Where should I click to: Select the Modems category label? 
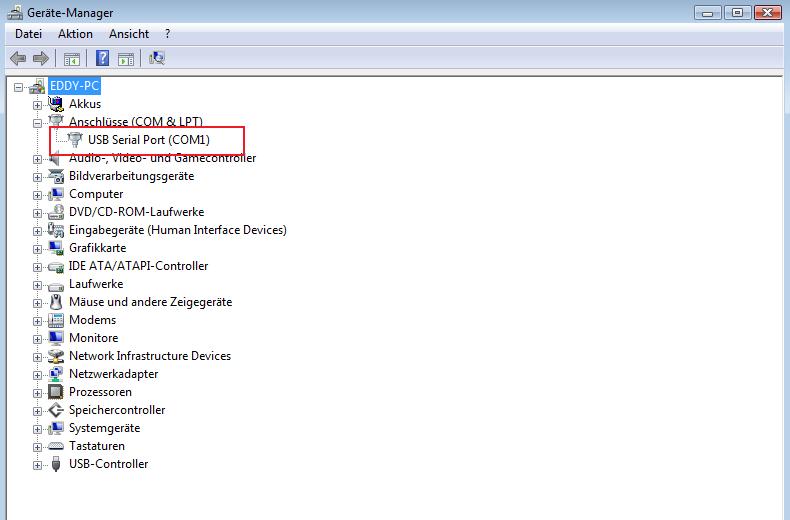coord(92,320)
